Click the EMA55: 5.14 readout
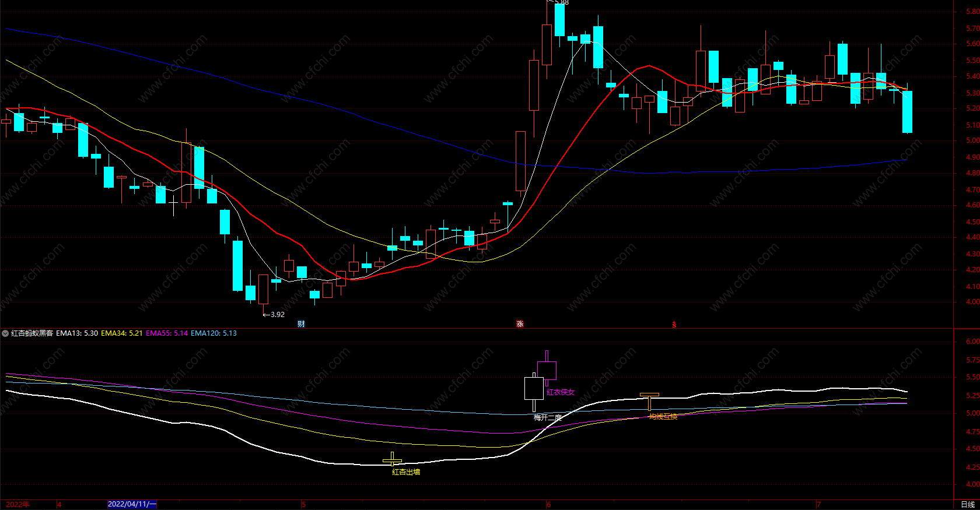 167,333
